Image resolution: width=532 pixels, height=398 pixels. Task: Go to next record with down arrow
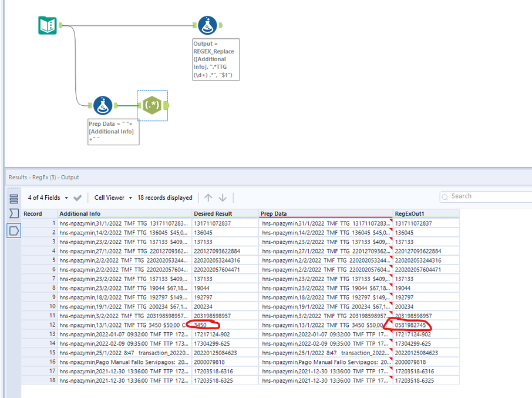tap(223, 198)
